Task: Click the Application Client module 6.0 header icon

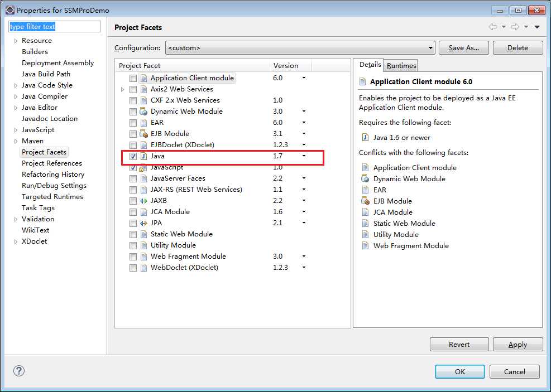Action: point(363,82)
